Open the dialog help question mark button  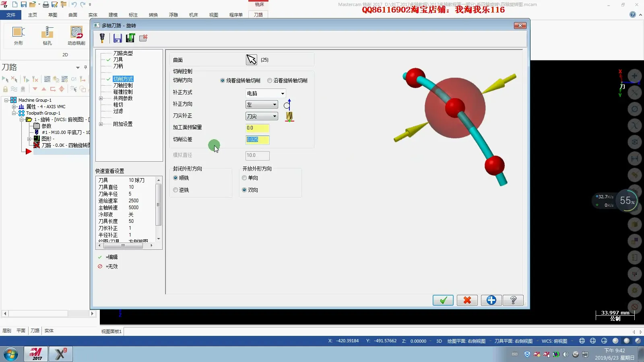click(x=513, y=300)
